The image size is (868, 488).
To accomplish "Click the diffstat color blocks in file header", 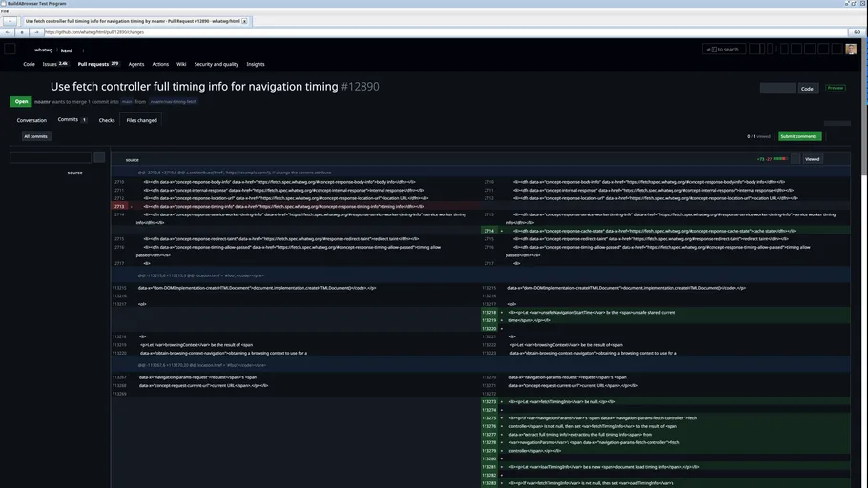I will coord(780,159).
